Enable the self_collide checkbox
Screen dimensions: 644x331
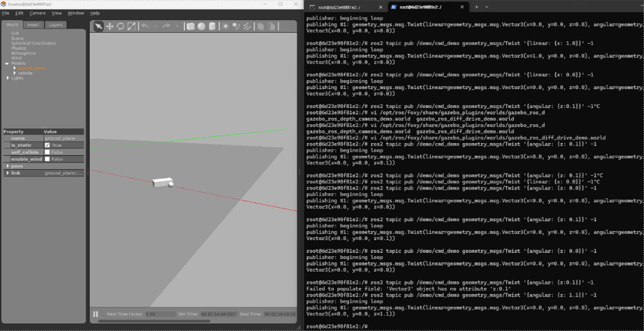(x=47, y=152)
